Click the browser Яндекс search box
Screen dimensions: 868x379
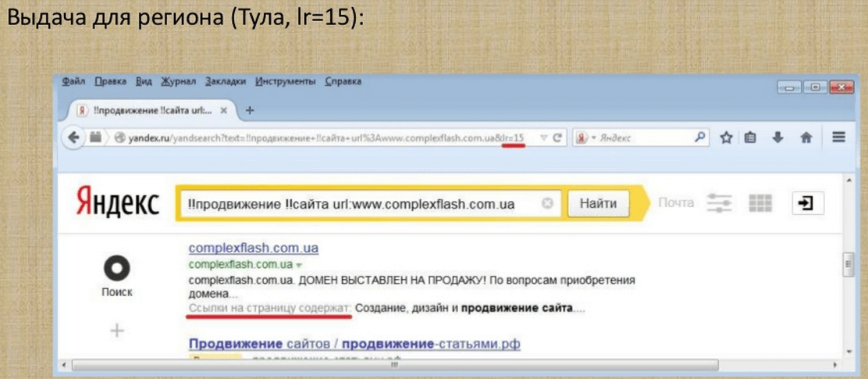(x=639, y=138)
